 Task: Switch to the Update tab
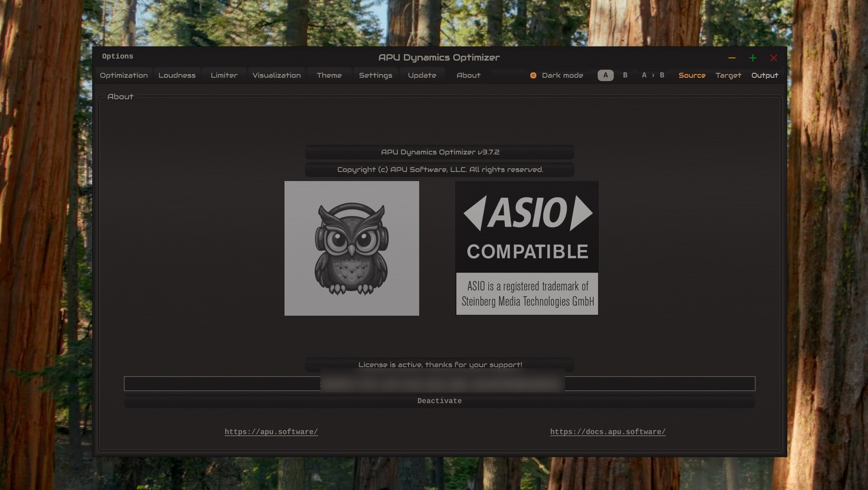pos(422,75)
